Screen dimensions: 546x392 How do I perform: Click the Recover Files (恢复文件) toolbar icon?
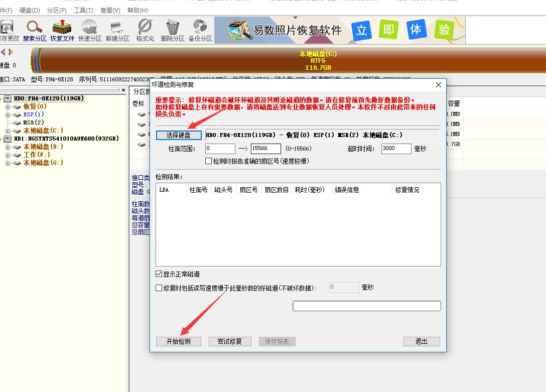62,30
